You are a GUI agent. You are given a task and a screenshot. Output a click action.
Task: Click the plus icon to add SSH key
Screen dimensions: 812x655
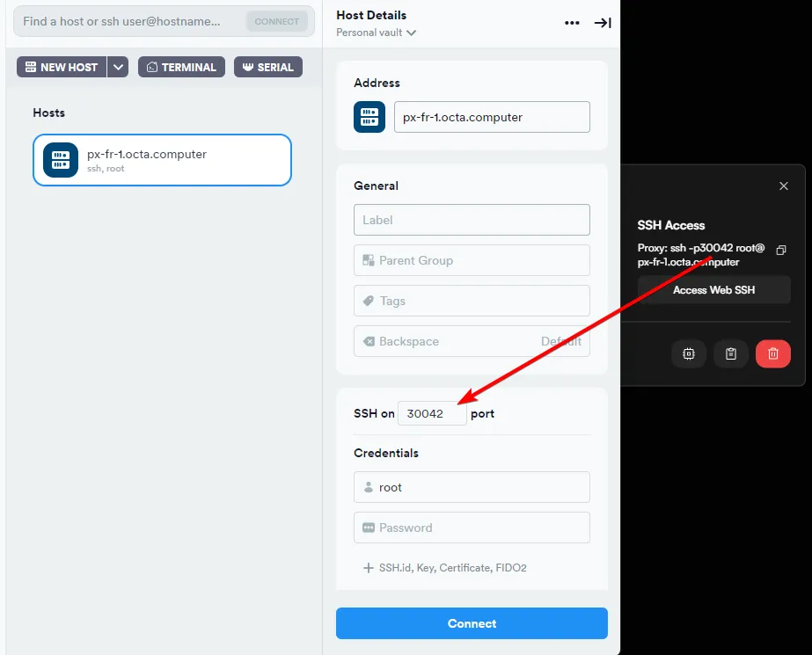(369, 568)
